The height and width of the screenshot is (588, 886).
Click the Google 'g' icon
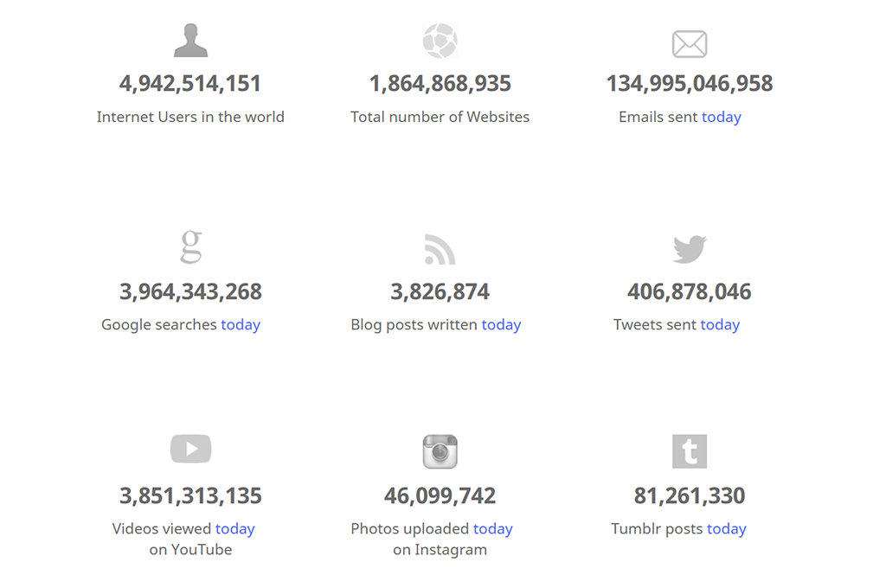(x=190, y=246)
